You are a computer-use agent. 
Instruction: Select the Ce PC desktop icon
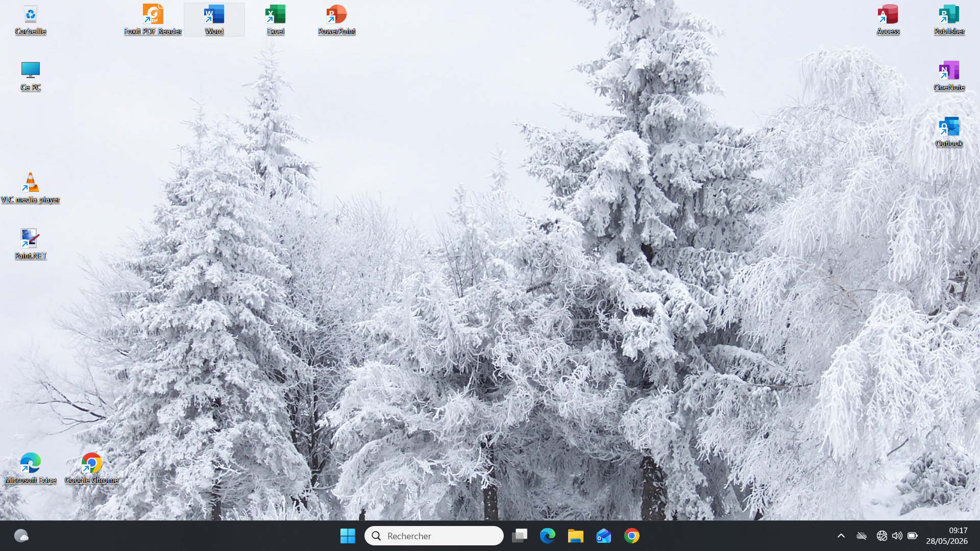(x=31, y=76)
